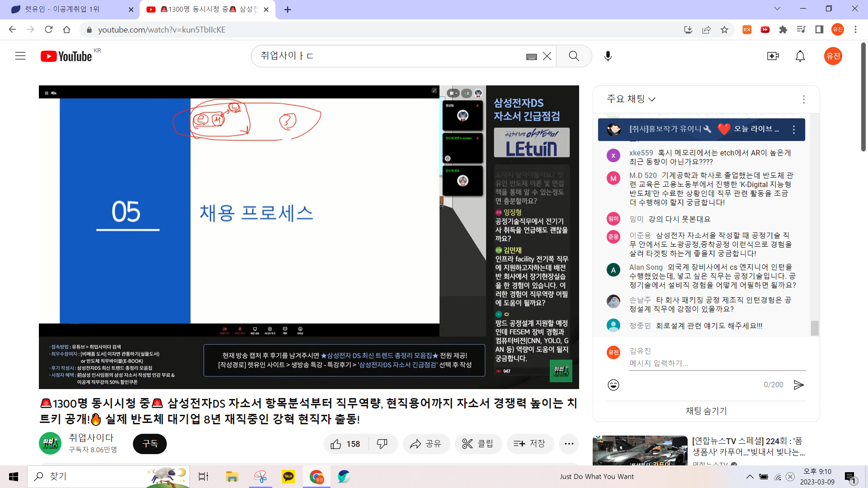Expand the 주요 채팅 dropdown
This screenshot has height=488, width=868.
[631, 99]
